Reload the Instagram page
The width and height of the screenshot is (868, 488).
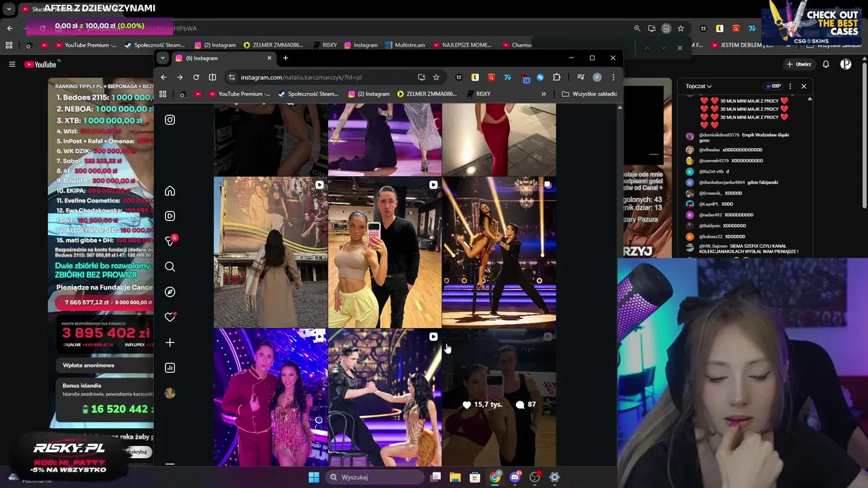coord(196,77)
